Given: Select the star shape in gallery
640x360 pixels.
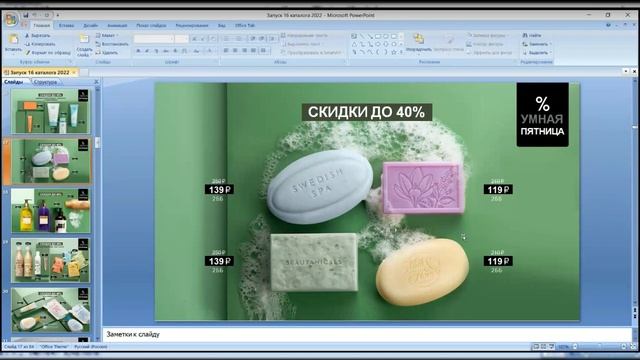Looking at the screenshot, I should 394,52.
